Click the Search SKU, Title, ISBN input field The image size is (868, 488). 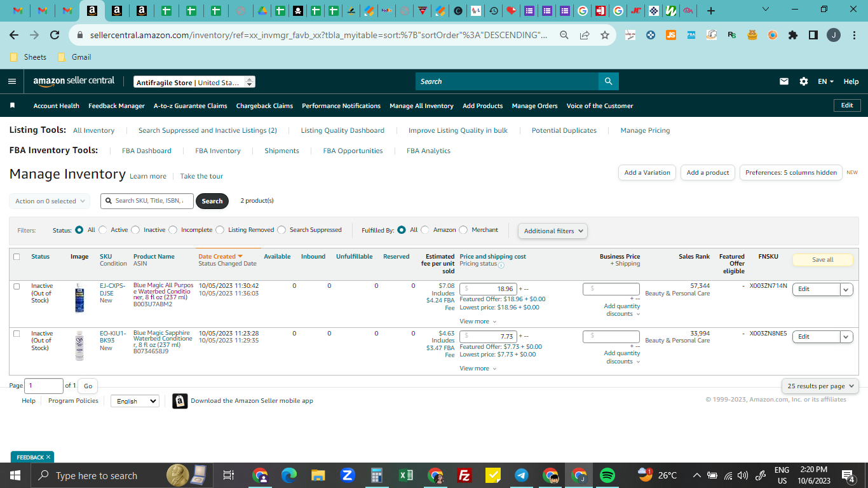point(147,201)
